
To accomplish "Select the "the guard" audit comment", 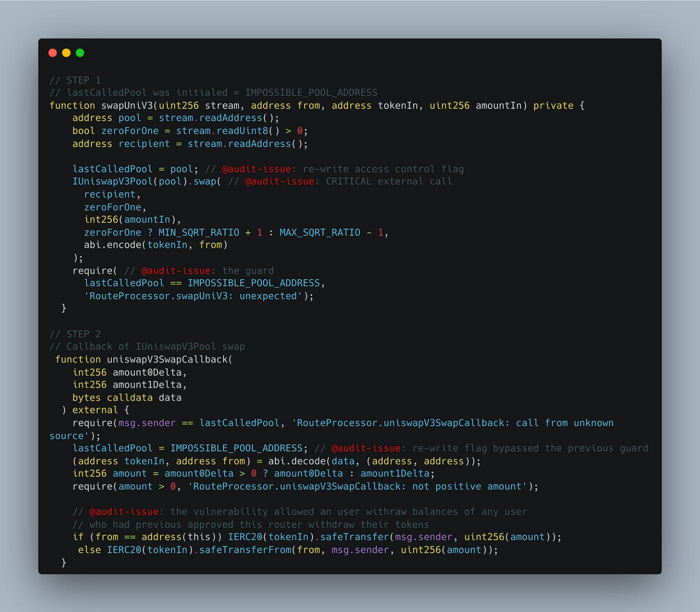I will point(248,271).
